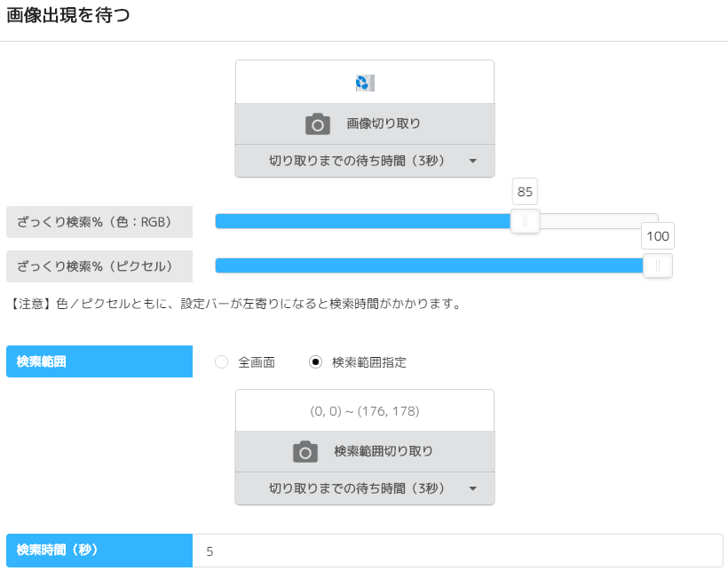Viewport: 728px width, 571px height.
Task: Click the 100 value bubble above the pixel slider
Action: pos(658,236)
